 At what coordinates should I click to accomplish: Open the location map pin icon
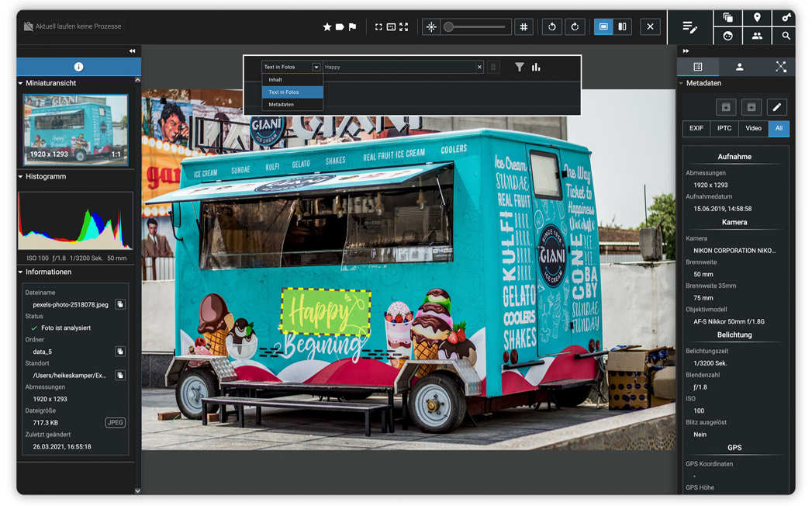click(757, 18)
